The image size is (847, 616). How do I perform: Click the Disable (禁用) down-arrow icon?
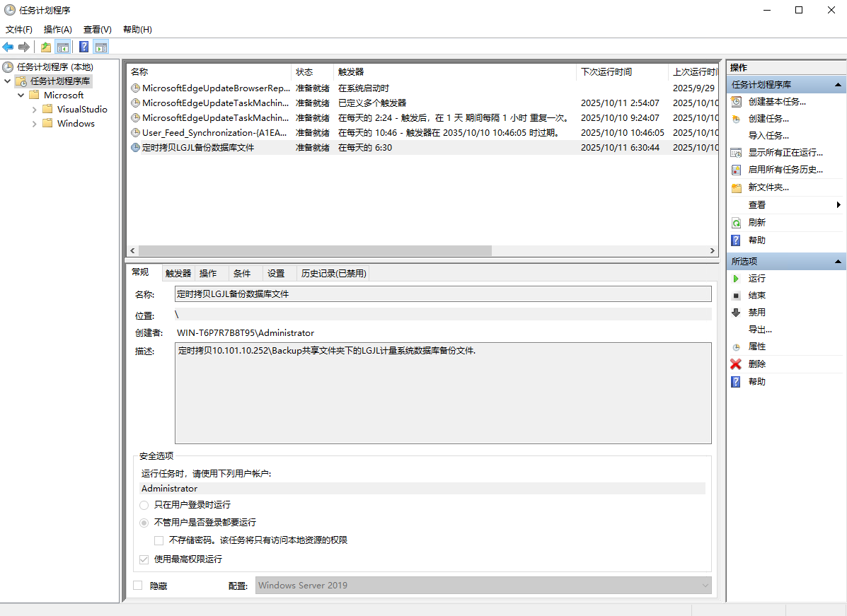click(736, 313)
